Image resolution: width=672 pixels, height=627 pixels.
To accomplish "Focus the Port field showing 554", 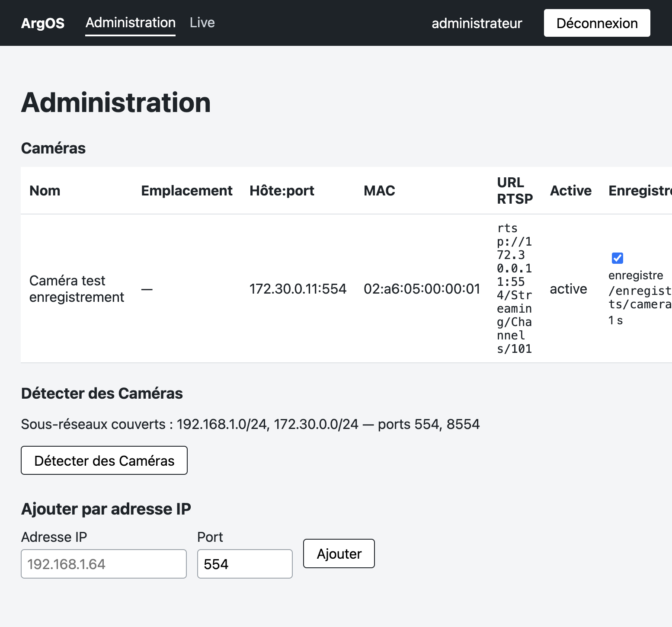I will (245, 564).
